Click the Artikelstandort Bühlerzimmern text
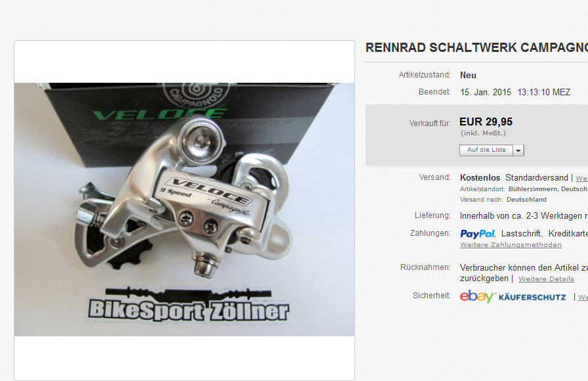Viewport: 588px width, 381px height. 524,189
